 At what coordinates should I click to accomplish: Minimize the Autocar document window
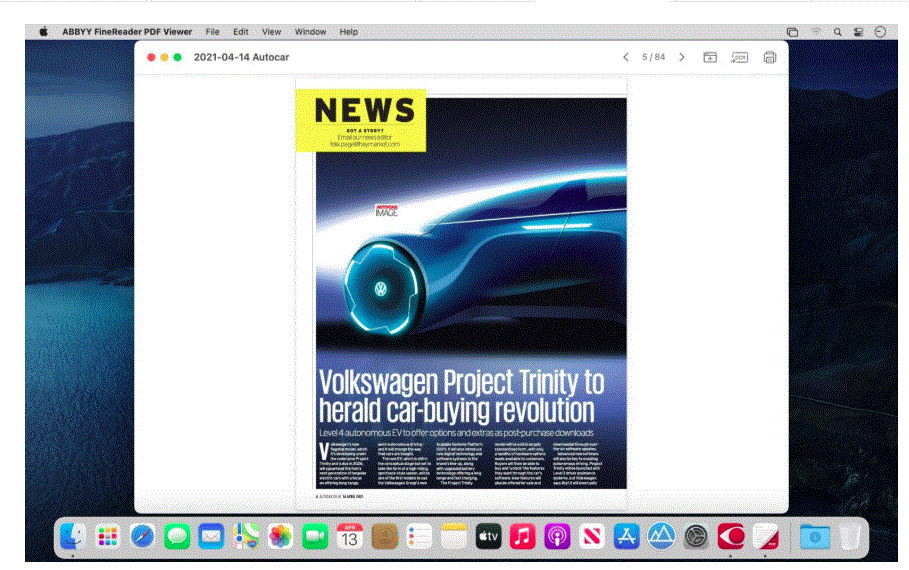(164, 57)
